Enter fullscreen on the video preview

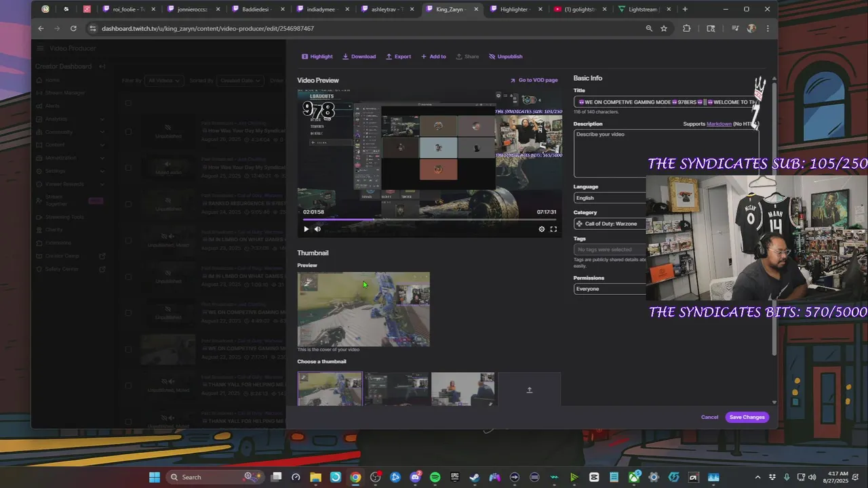[x=553, y=229]
